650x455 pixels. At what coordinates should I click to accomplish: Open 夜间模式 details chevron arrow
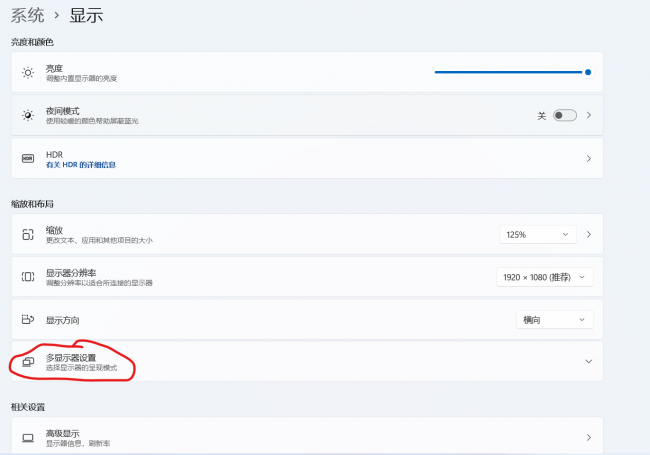589,115
